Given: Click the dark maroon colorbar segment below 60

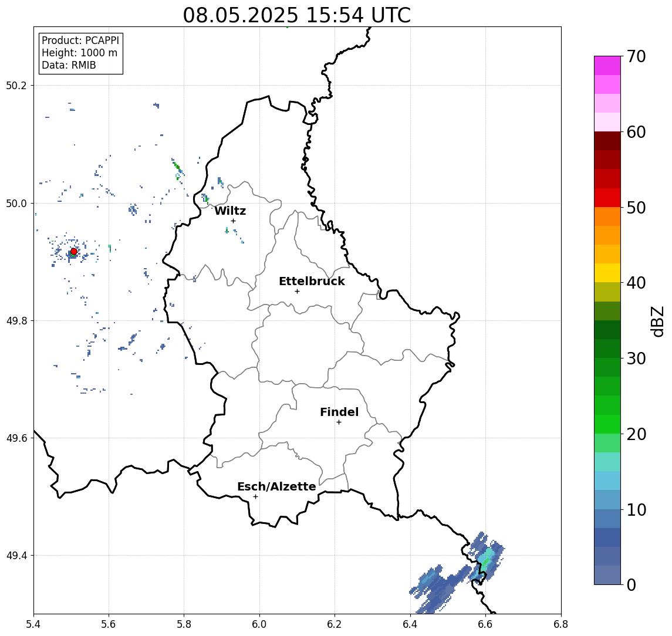Looking at the screenshot, I should point(607,141).
